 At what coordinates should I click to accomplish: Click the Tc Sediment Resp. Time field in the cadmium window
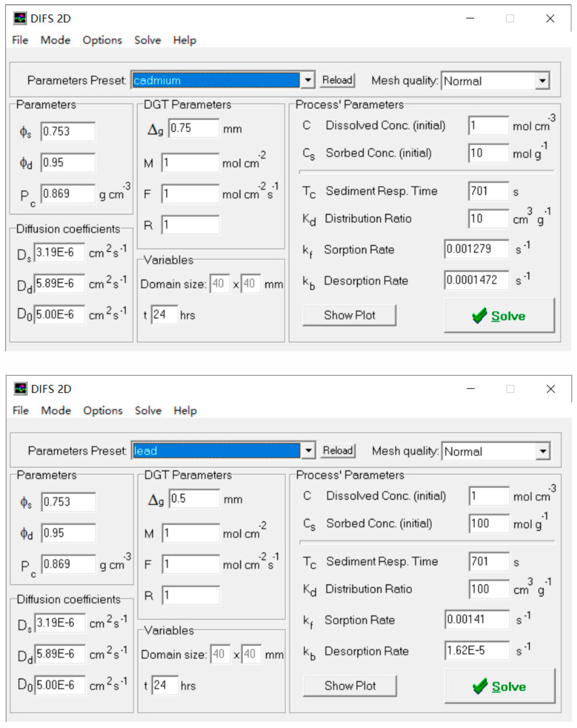488,191
